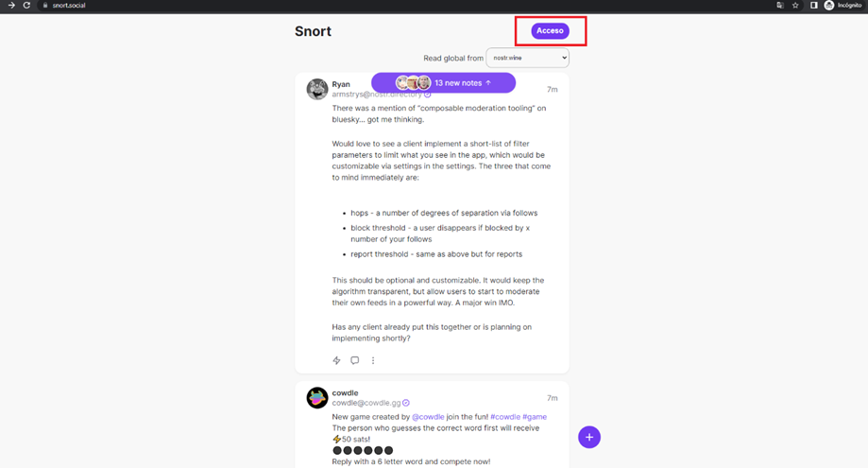
Task: Open the browser translate icon
Action: 780,5
